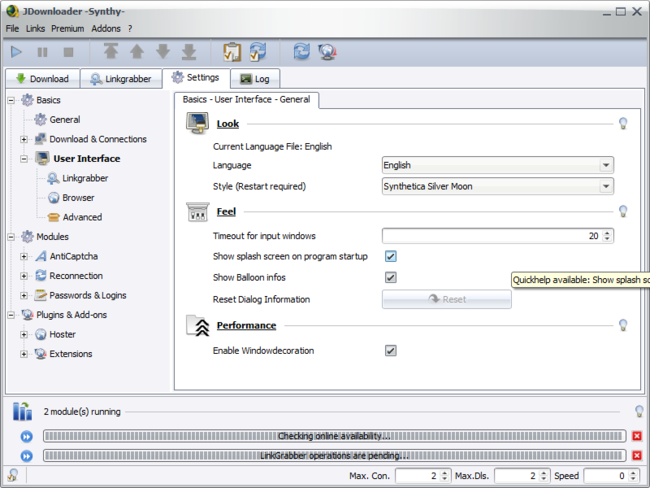Toggle the auto-reconnect checkbox toolbar icon

258,52
